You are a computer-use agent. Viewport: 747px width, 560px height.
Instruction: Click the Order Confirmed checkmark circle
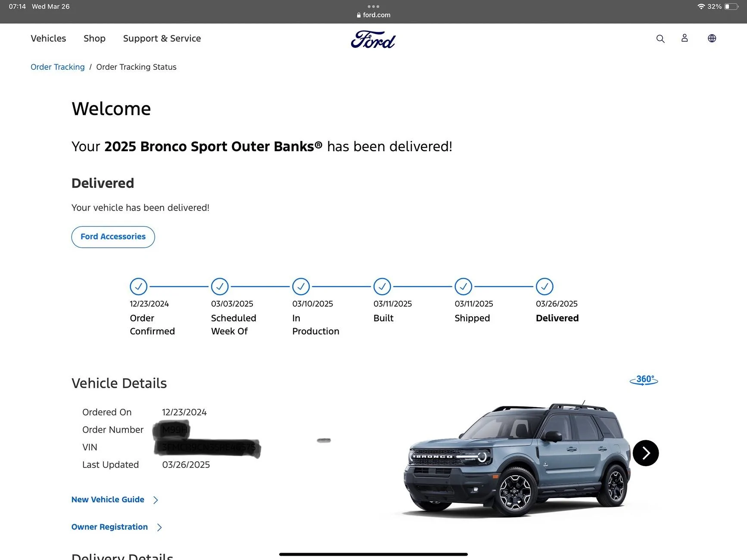[139, 286]
